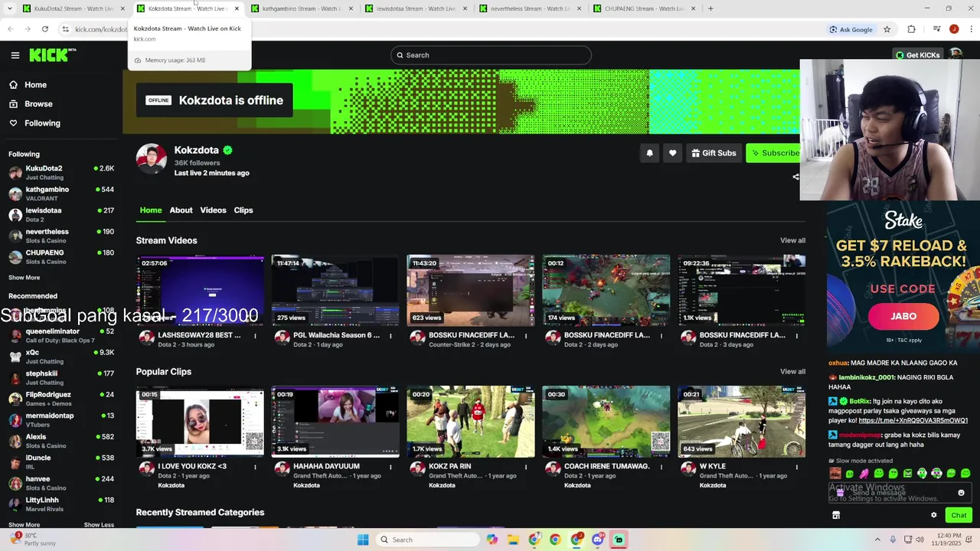The width and height of the screenshot is (980, 551).
Task: Switch to CHUPAENG Stream browser tab
Action: pyautogui.click(x=645, y=8)
